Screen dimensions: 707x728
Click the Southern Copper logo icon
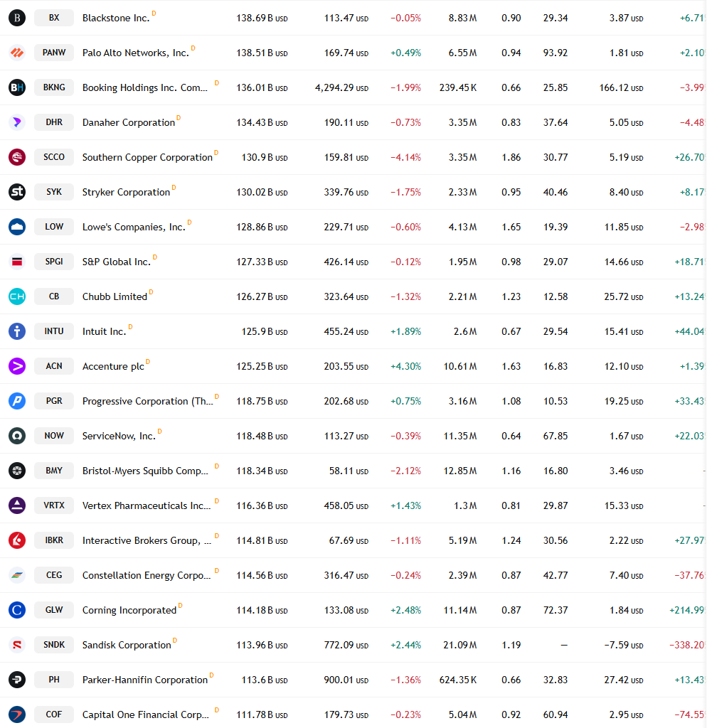point(17,157)
